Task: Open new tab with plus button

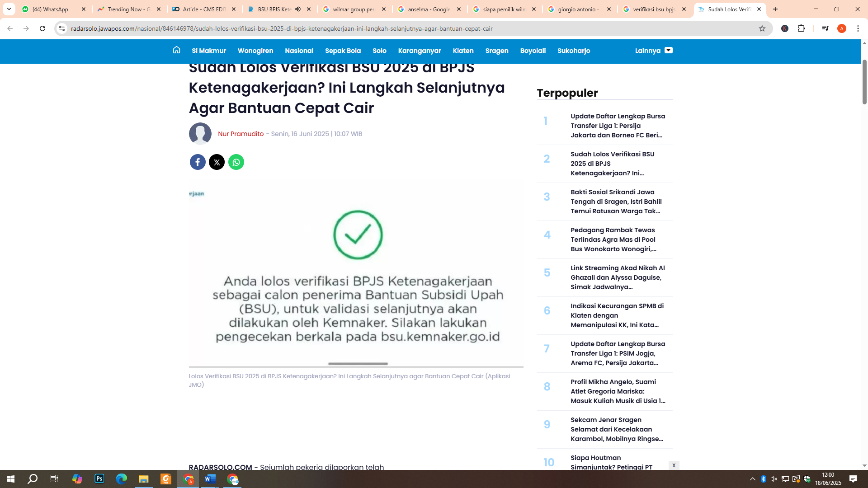Action: (x=775, y=9)
